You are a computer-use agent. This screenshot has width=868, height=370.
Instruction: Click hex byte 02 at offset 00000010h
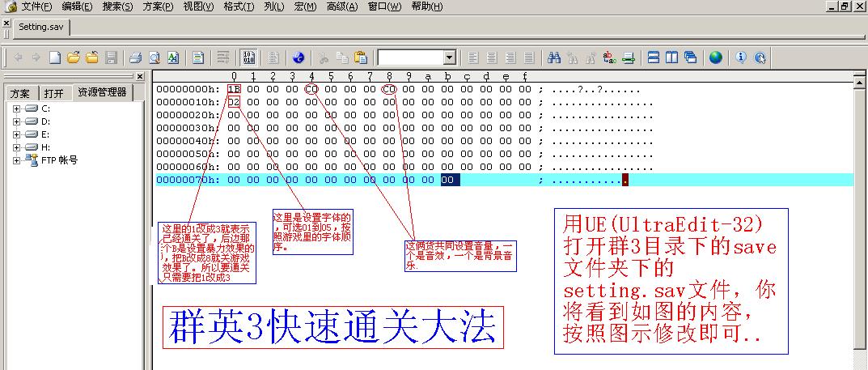(x=234, y=102)
